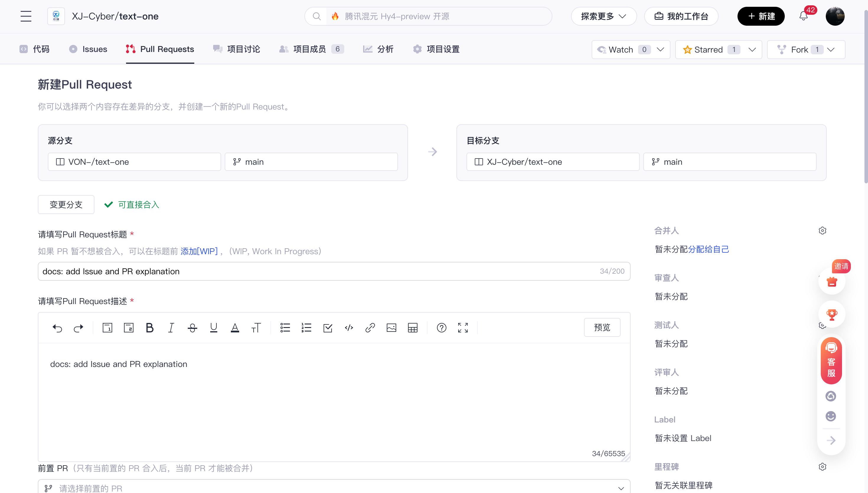The height and width of the screenshot is (493, 868).
Task: Toggle strikethrough formatting
Action: pos(192,328)
